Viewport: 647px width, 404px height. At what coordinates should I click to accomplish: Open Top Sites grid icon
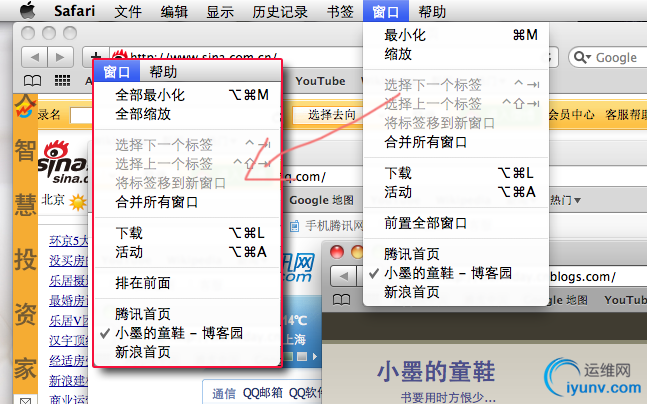[x=62, y=80]
